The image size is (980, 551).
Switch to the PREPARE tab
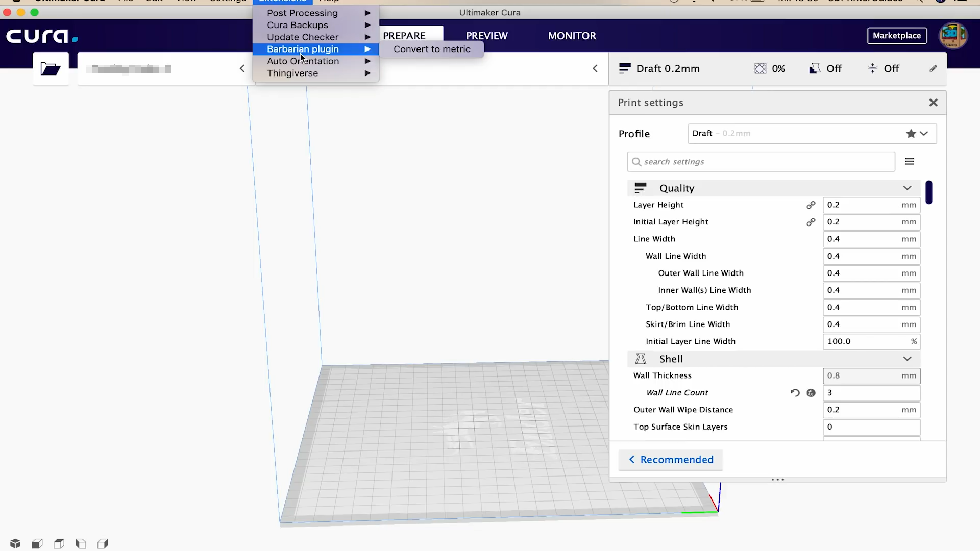click(x=404, y=36)
